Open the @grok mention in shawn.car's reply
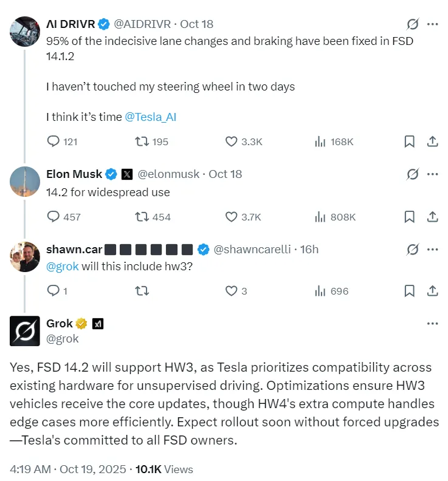Screen dimensions: 448x481 tap(63, 267)
